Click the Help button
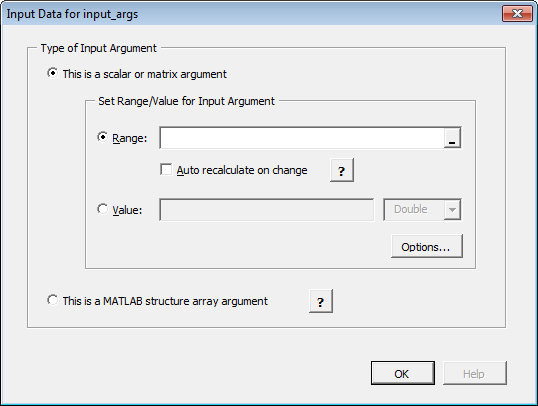The height and width of the screenshot is (406, 538). [475, 373]
